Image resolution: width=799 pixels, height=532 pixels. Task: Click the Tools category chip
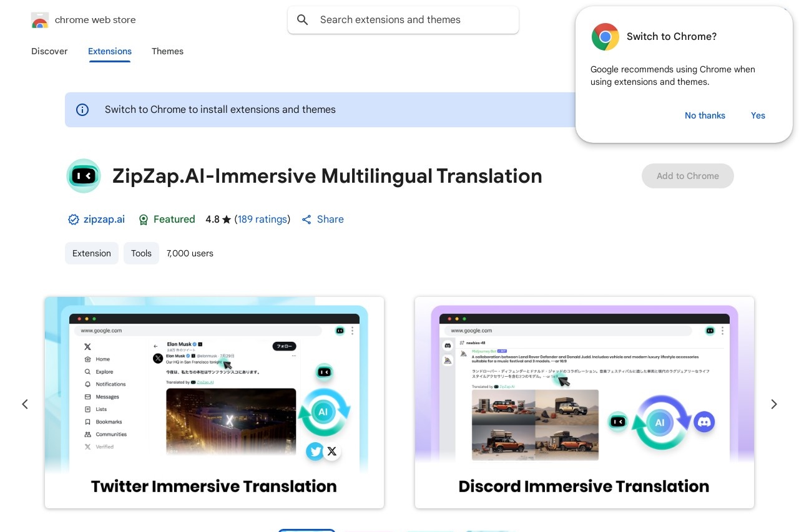click(141, 253)
